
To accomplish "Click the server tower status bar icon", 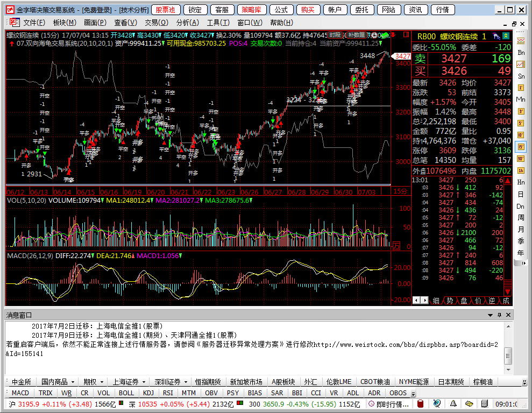I will pos(485,403).
